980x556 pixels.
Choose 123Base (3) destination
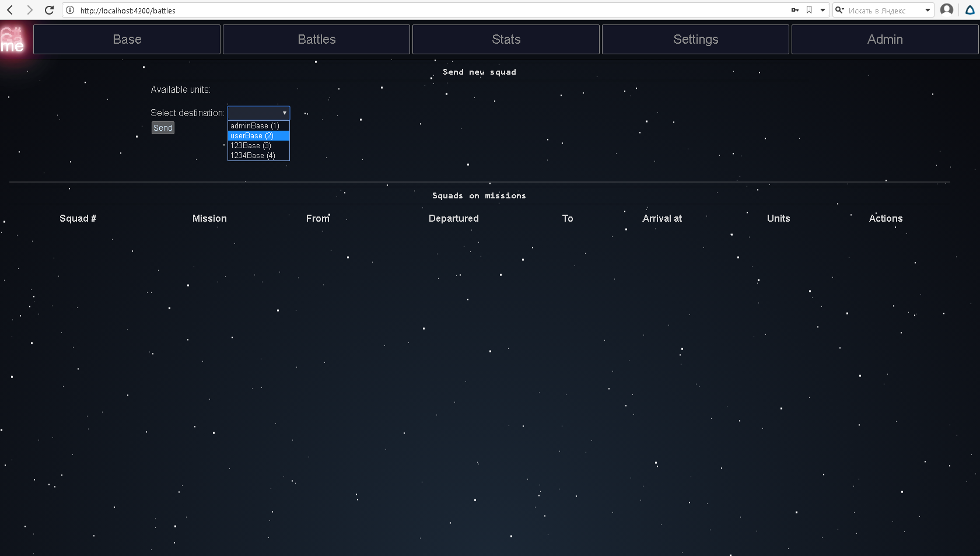258,146
